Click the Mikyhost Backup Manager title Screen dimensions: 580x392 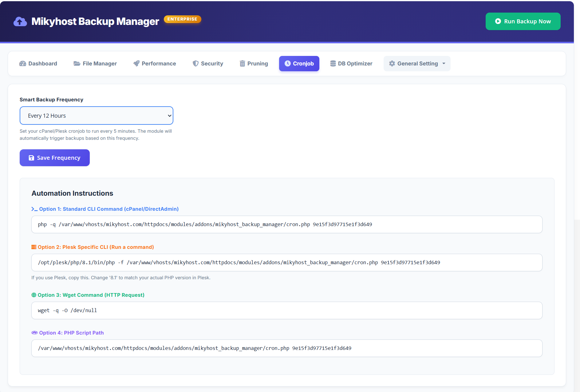pos(95,22)
